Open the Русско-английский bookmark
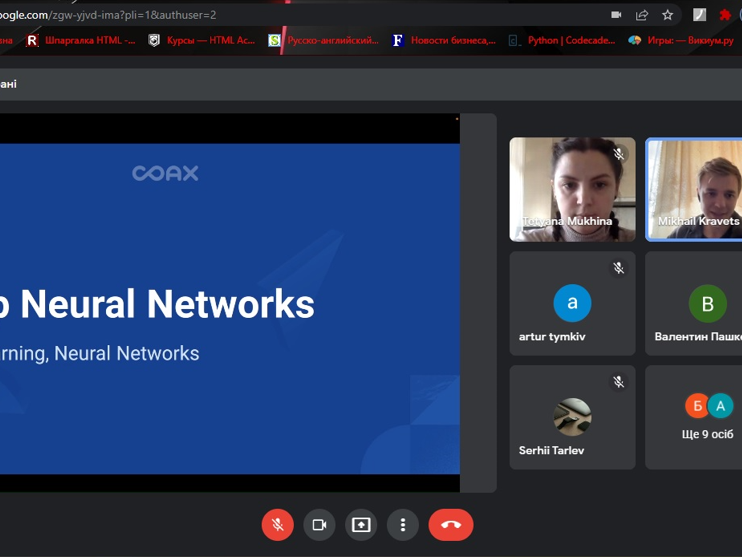Image resolution: width=742 pixels, height=557 pixels. point(324,40)
